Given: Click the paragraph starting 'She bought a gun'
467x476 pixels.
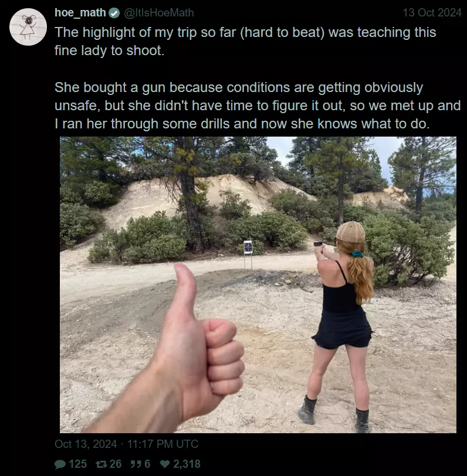Looking at the screenshot, I should click(258, 106).
